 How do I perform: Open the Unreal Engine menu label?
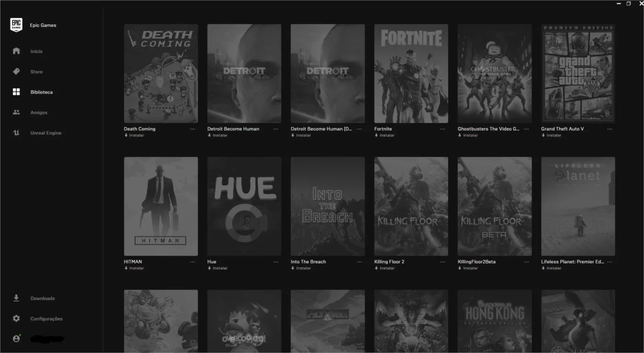[46, 133]
